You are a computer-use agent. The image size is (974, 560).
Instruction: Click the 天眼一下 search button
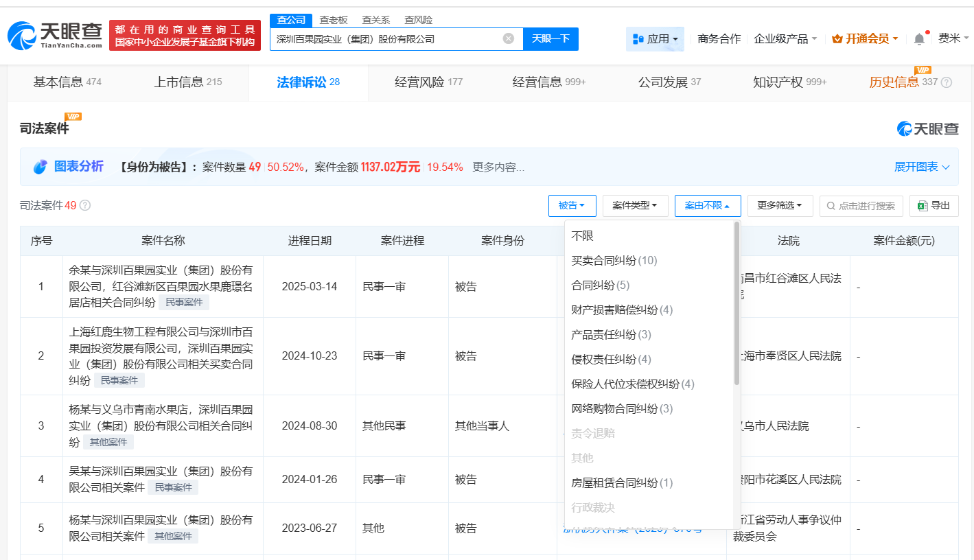point(550,39)
